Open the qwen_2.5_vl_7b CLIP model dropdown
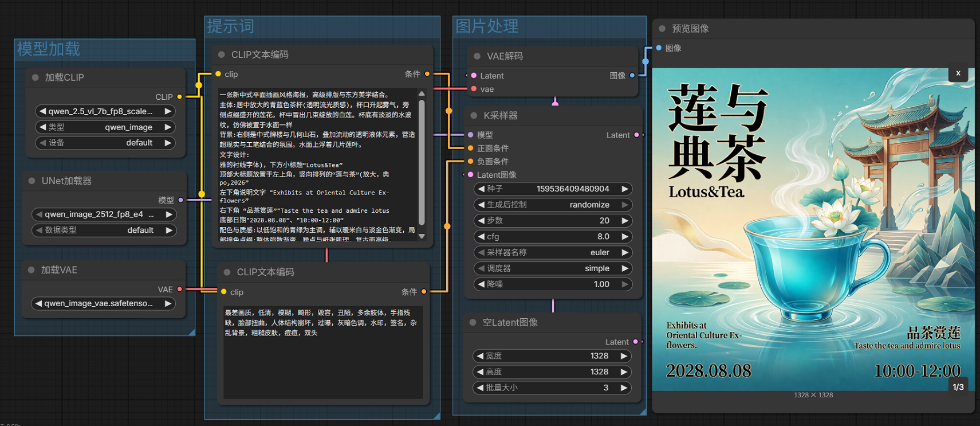The image size is (980, 426). pos(105,111)
